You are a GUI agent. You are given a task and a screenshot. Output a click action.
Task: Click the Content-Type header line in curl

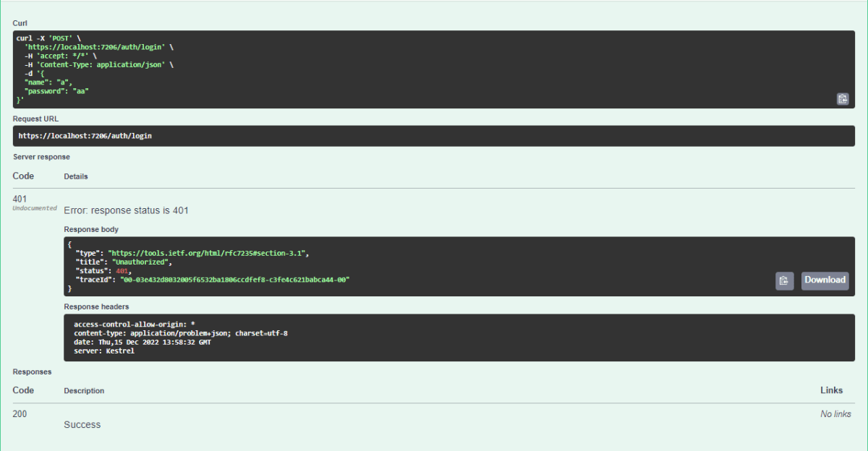pos(99,64)
